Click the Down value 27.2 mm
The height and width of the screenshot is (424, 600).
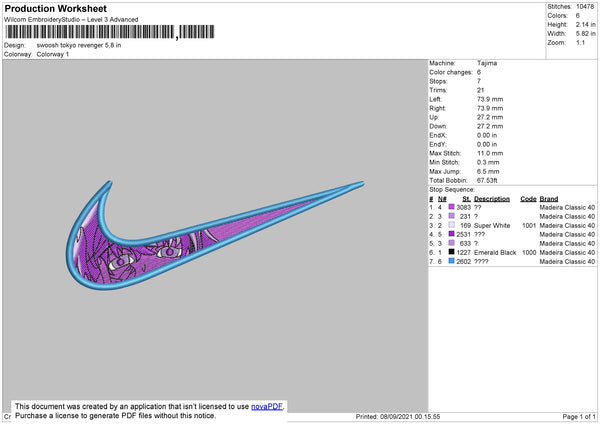point(490,126)
